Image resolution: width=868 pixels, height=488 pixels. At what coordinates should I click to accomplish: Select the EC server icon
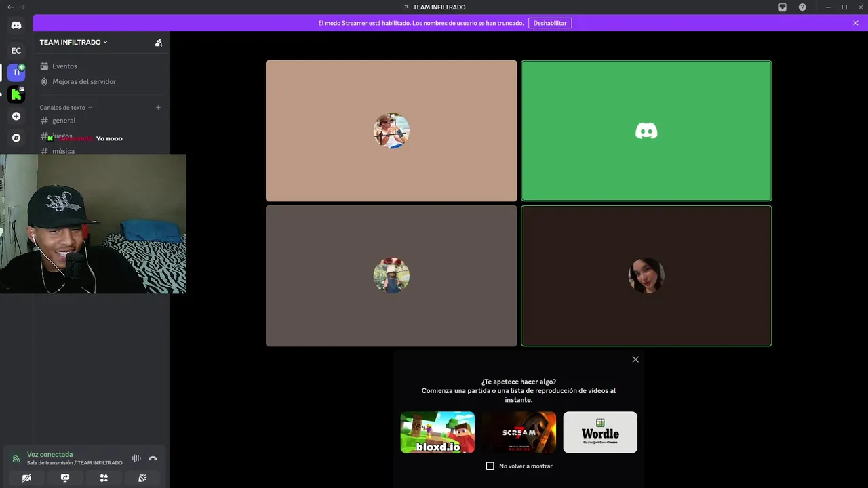[16, 50]
